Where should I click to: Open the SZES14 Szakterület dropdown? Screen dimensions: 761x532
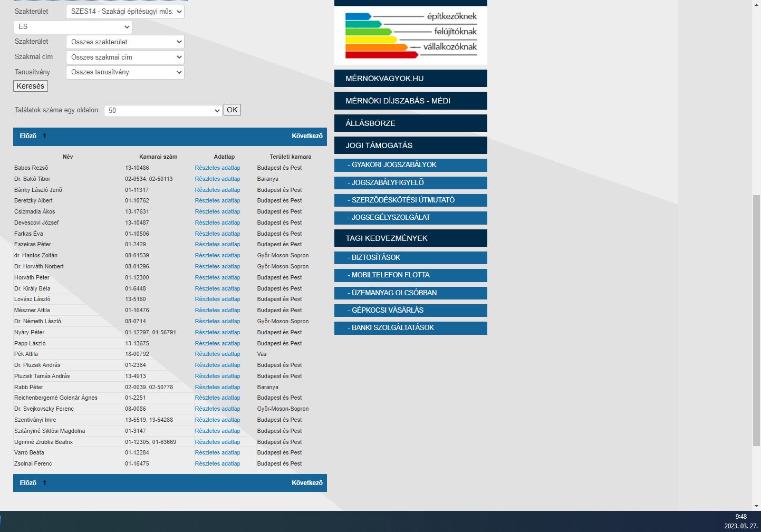point(125,12)
